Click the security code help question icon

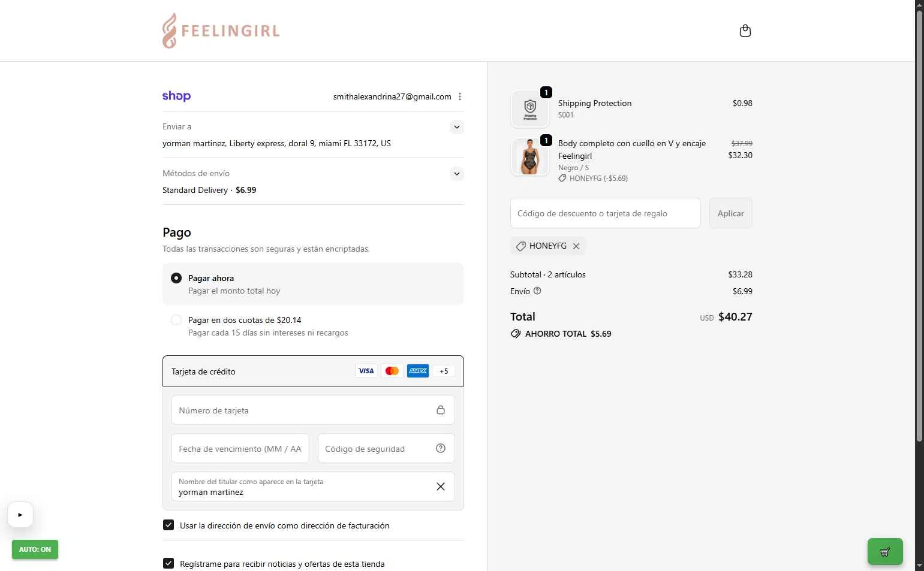coord(441,448)
